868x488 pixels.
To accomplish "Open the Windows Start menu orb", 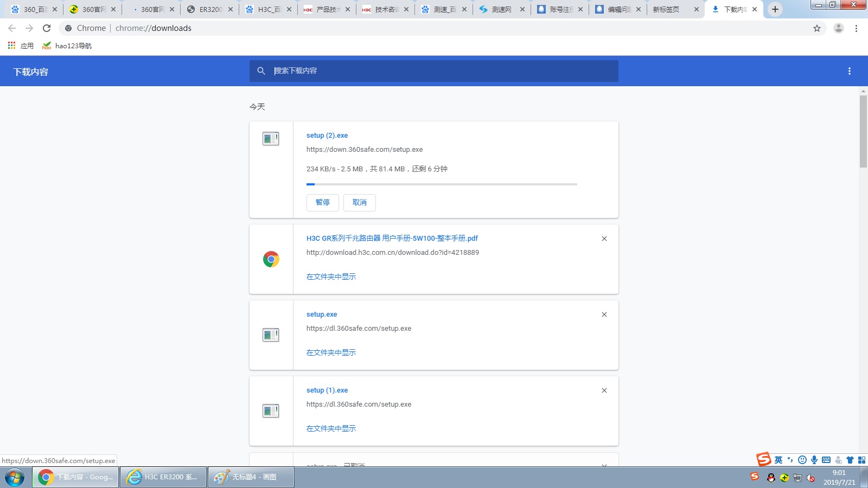I will pyautogui.click(x=15, y=477).
